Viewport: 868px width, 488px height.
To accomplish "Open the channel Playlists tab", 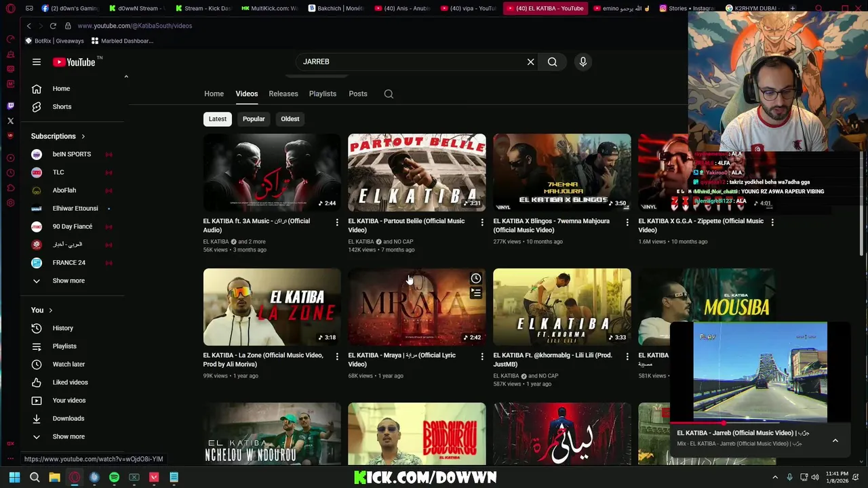I will pos(323,94).
